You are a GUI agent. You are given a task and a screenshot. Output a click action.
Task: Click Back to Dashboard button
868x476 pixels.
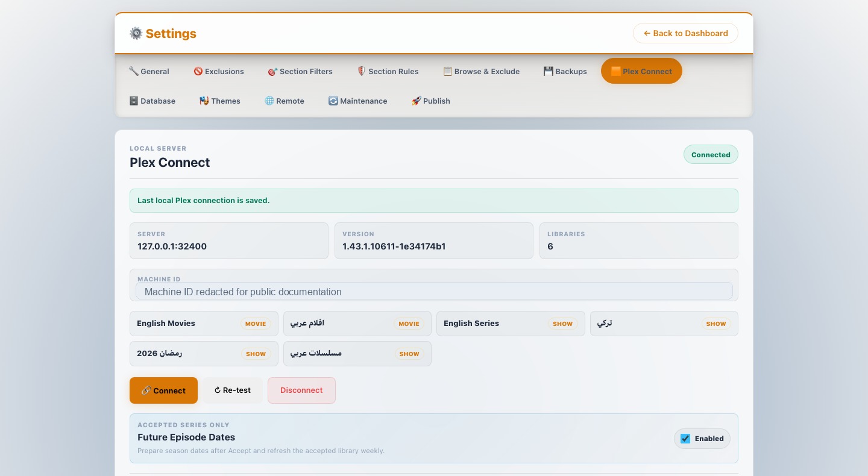(x=685, y=33)
